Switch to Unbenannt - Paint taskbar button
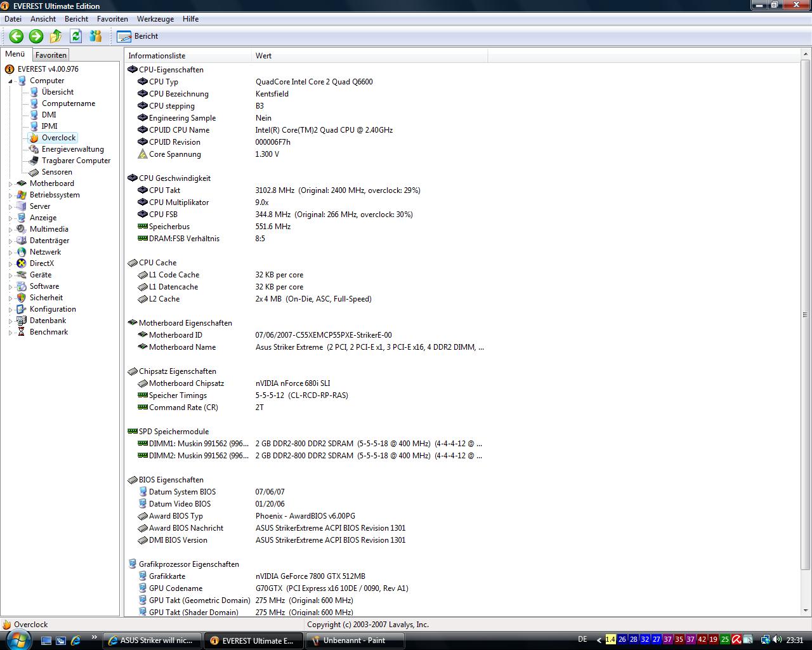Image resolution: width=812 pixels, height=650 pixels. 354,640
